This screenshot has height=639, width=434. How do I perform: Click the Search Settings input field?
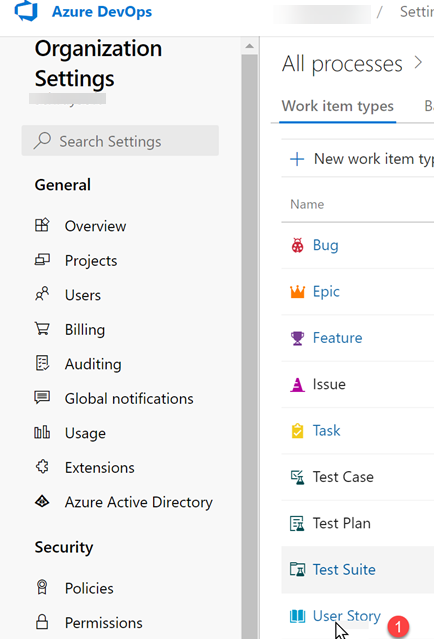120,141
